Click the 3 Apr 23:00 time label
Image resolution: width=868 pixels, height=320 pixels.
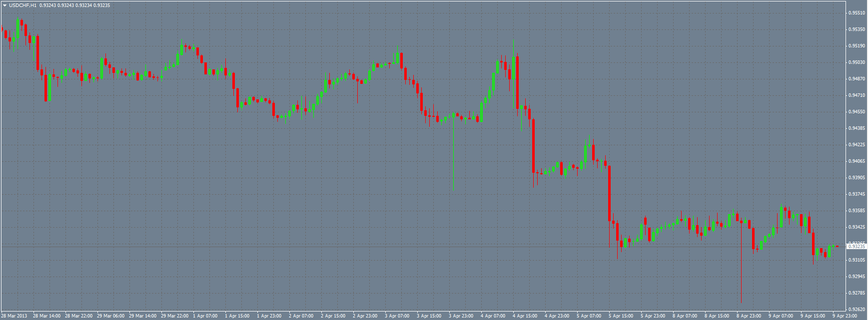point(461,316)
